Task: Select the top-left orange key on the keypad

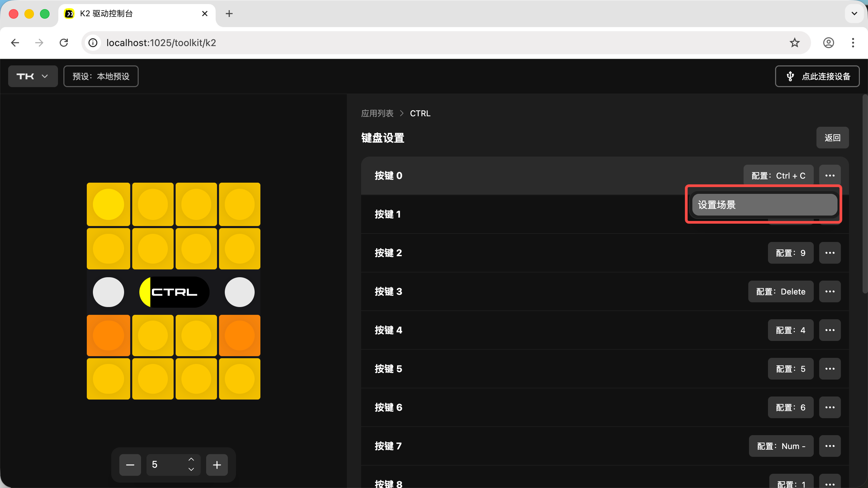Action: click(x=108, y=335)
